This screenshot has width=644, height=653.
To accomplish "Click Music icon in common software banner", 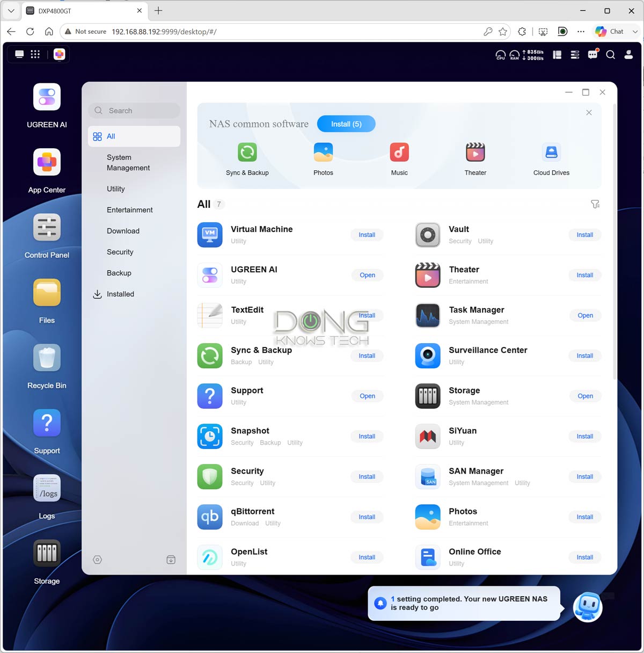I will click(399, 152).
